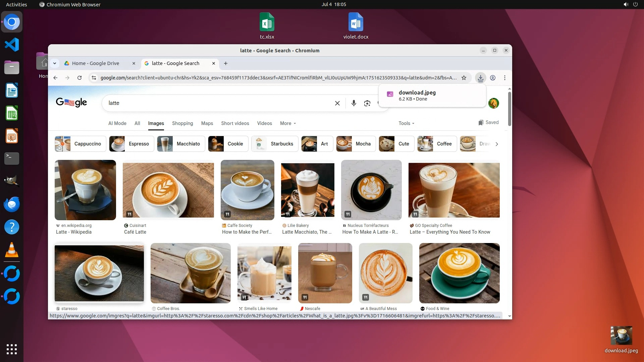Clear the latte search query

click(337, 103)
